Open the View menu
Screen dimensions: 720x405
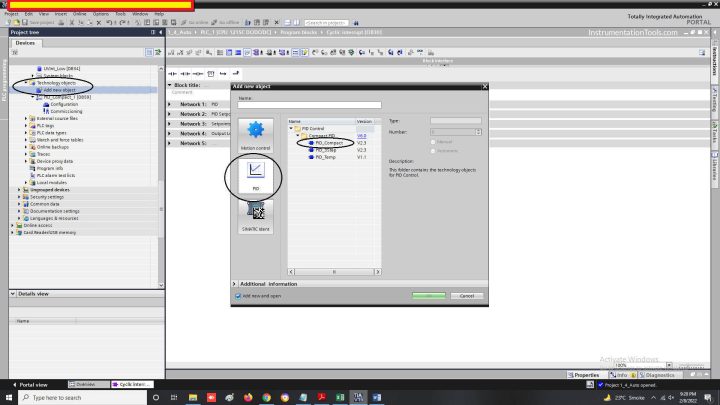[44, 14]
